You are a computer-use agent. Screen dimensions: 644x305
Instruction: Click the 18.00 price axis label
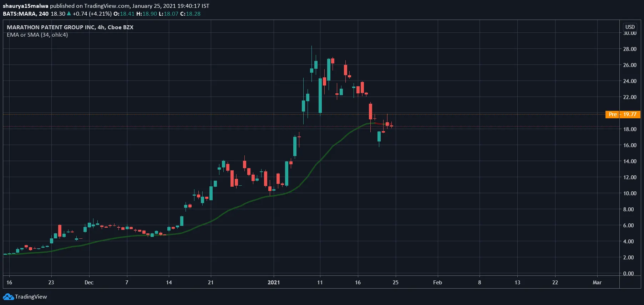(630, 129)
